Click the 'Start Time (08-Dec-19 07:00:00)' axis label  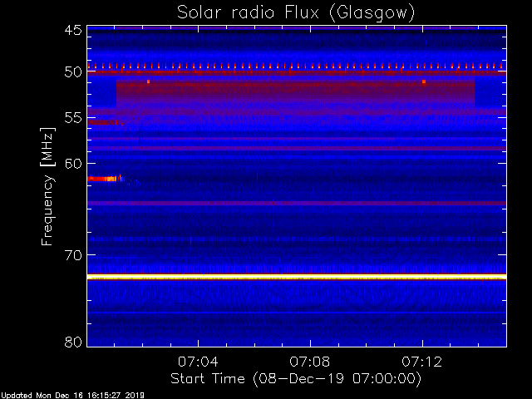(x=296, y=379)
